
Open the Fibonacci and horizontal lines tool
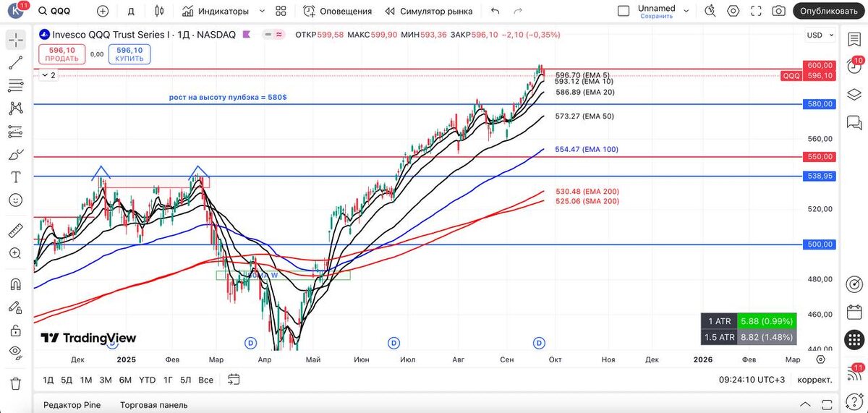tap(15, 85)
